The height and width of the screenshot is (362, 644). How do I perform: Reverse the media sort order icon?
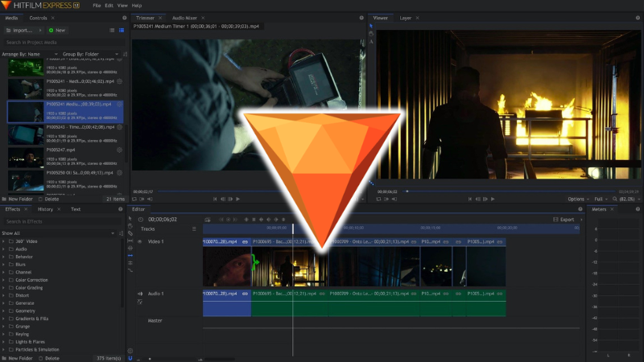coord(126,54)
